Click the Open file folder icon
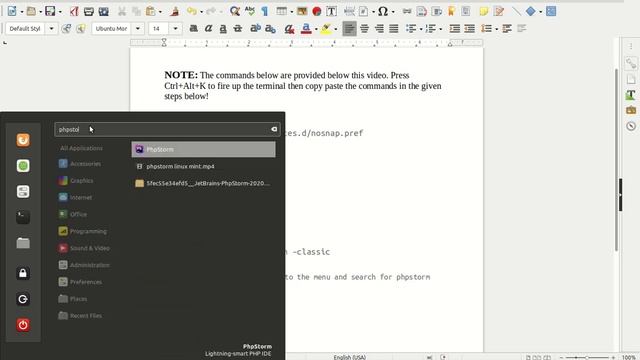 pos(31,11)
